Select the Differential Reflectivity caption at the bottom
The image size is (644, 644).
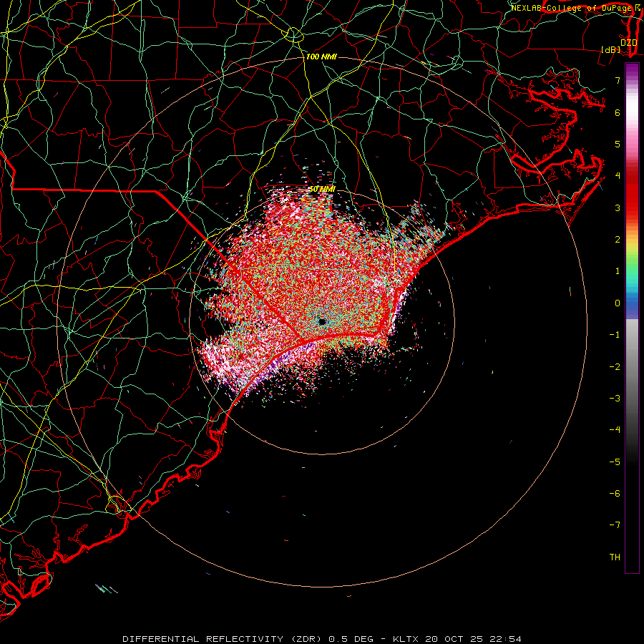322,639
